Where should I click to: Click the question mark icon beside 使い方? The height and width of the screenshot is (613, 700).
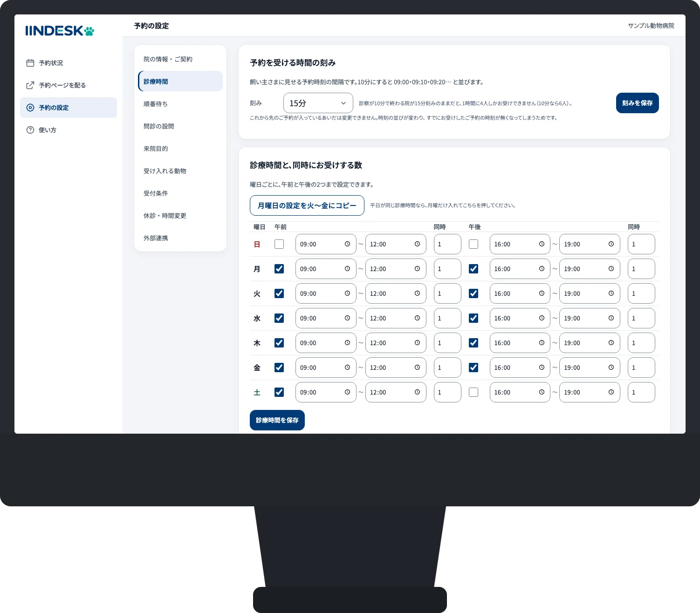pos(30,130)
